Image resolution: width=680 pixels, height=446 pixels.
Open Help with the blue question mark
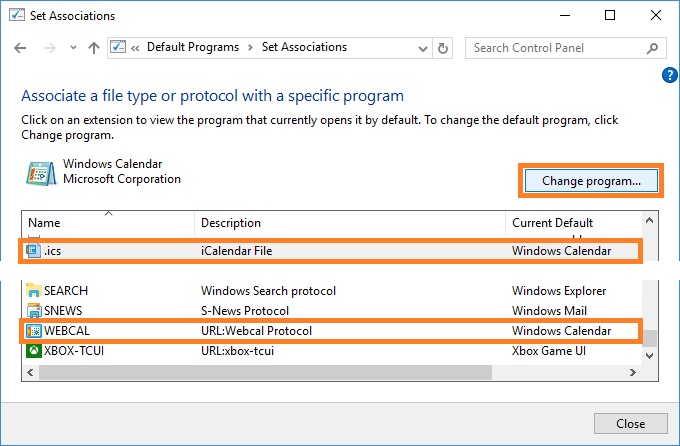tap(670, 75)
